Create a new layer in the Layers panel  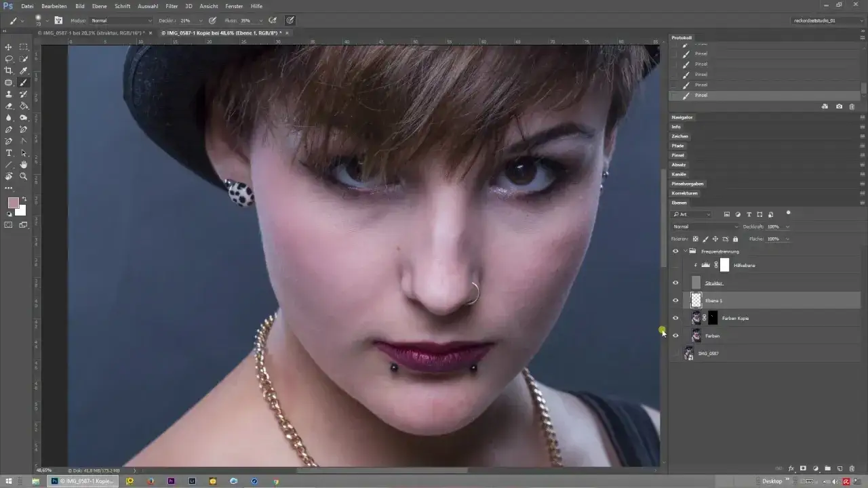(x=840, y=468)
